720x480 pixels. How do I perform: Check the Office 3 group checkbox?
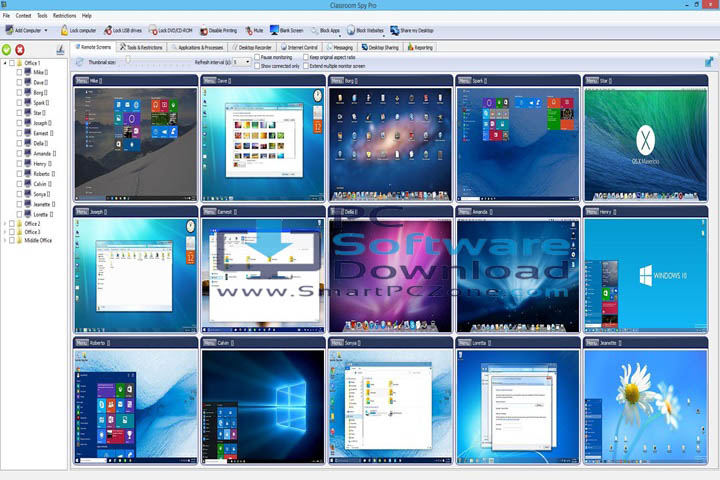pyautogui.click(x=12, y=232)
